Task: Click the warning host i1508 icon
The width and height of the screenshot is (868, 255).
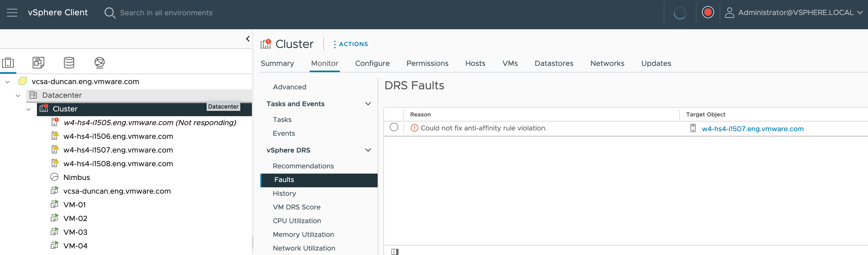Action: [x=55, y=163]
